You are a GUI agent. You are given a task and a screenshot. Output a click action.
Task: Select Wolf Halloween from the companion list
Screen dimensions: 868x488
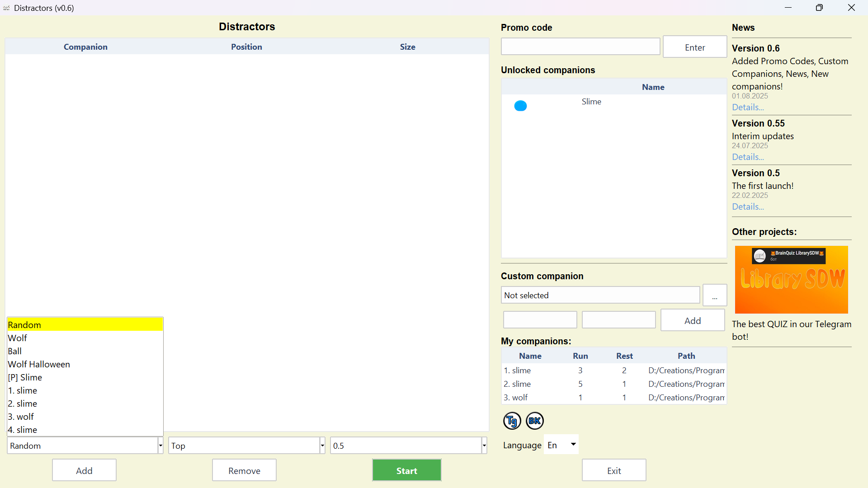pos(39,364)
